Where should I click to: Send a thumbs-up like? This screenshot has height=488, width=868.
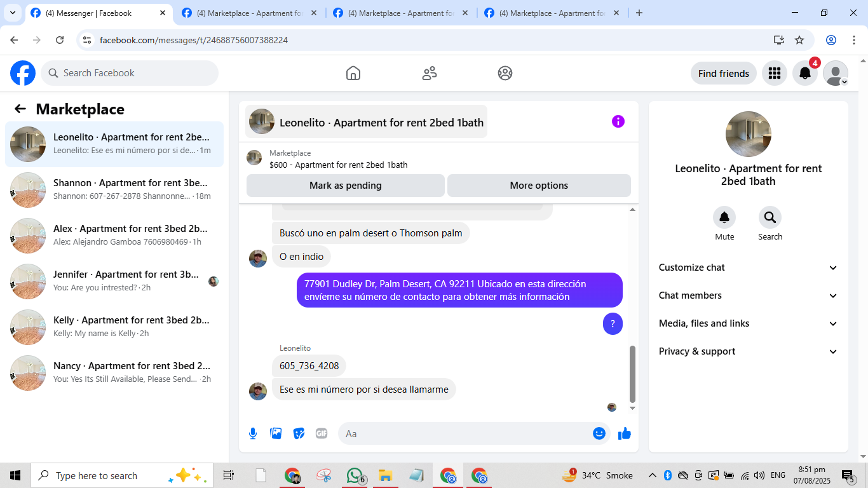pos(625,433)
